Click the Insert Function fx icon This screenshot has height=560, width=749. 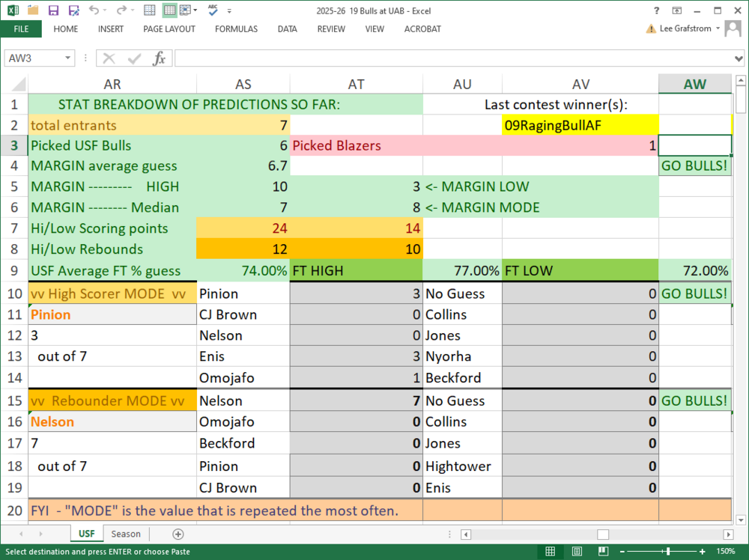(159, 58)
